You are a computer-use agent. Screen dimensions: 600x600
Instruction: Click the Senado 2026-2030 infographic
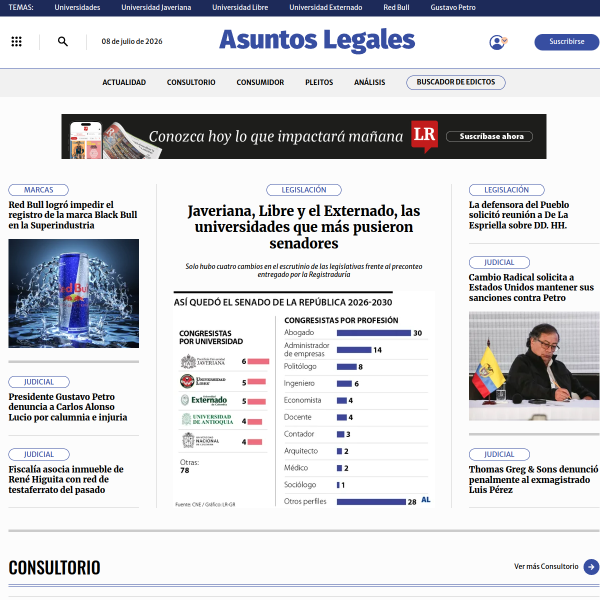(304, 399)
